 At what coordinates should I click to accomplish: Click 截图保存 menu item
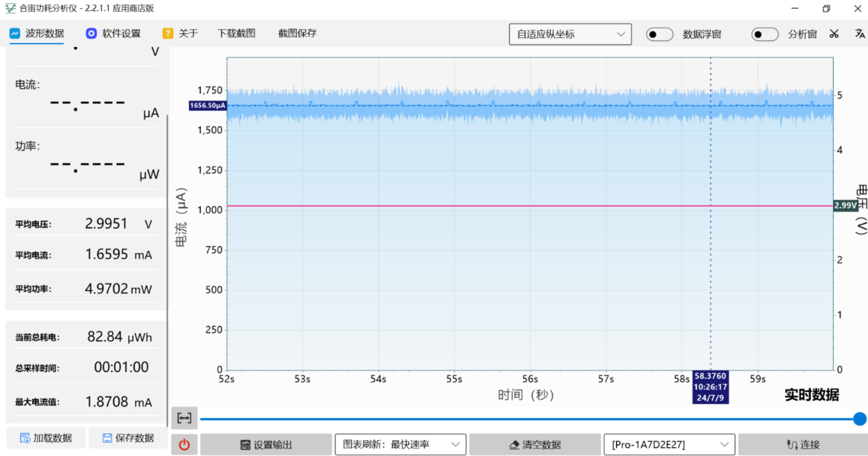pyautogui.click(x=297, y=34)
